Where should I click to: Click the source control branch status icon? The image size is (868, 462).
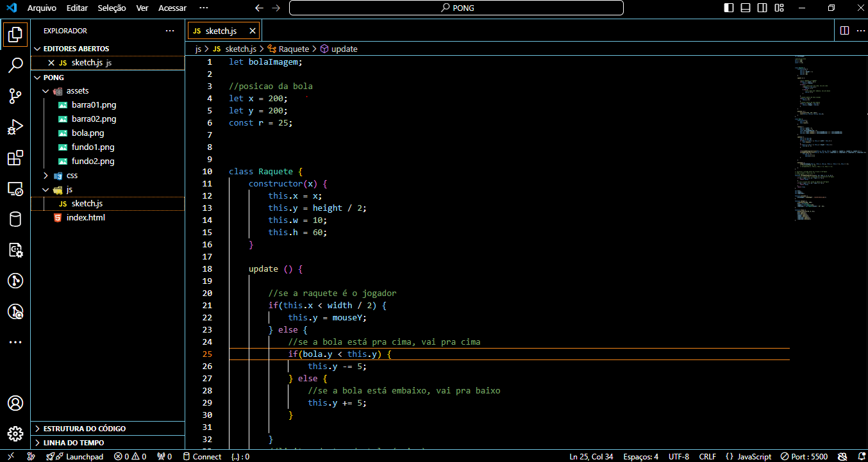click(31, 456)
